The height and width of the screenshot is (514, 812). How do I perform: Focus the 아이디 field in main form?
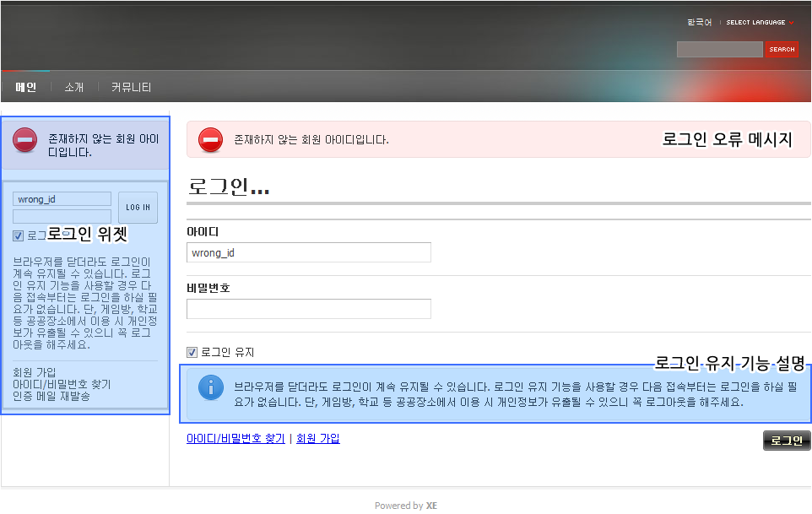tap(308, 252)
